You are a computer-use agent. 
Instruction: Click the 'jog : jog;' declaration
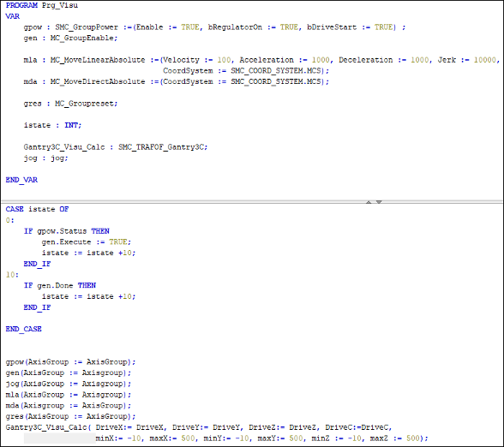point(46,158)
